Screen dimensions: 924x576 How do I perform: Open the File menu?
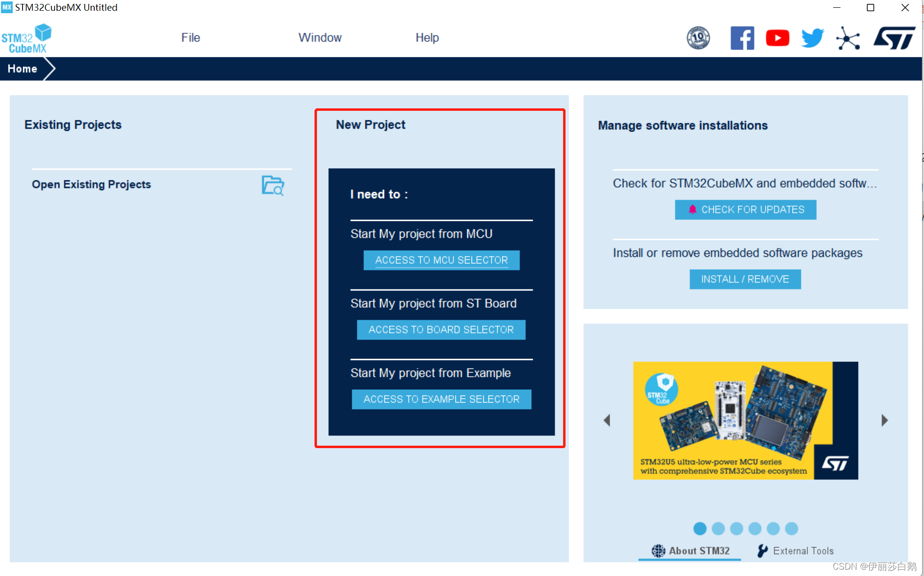tap(190, 38)
